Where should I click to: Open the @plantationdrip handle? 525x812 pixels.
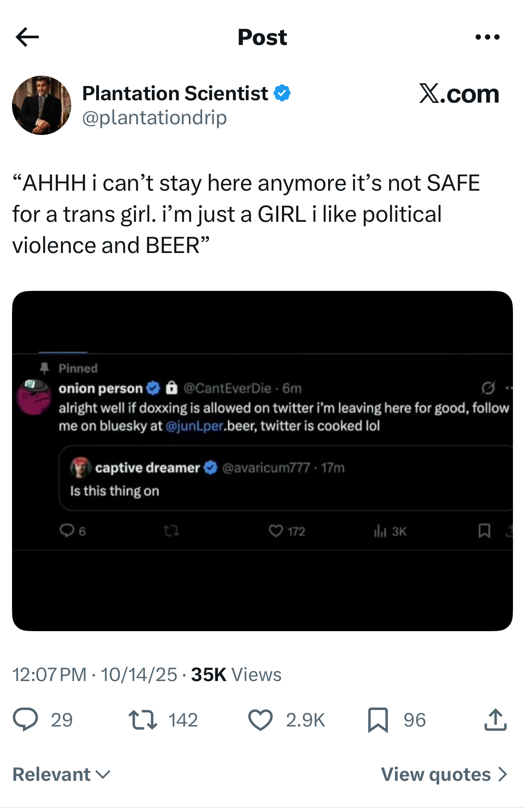click(155, 118)
